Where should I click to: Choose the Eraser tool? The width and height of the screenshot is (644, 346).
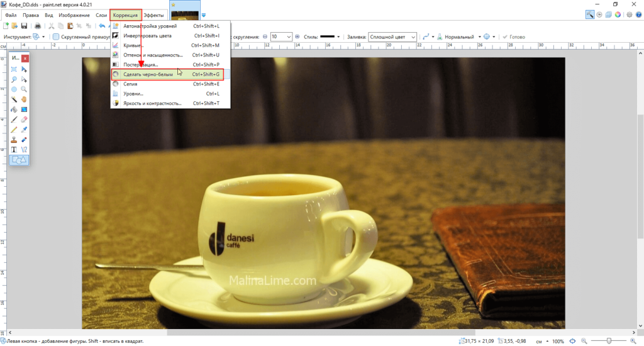24,119
